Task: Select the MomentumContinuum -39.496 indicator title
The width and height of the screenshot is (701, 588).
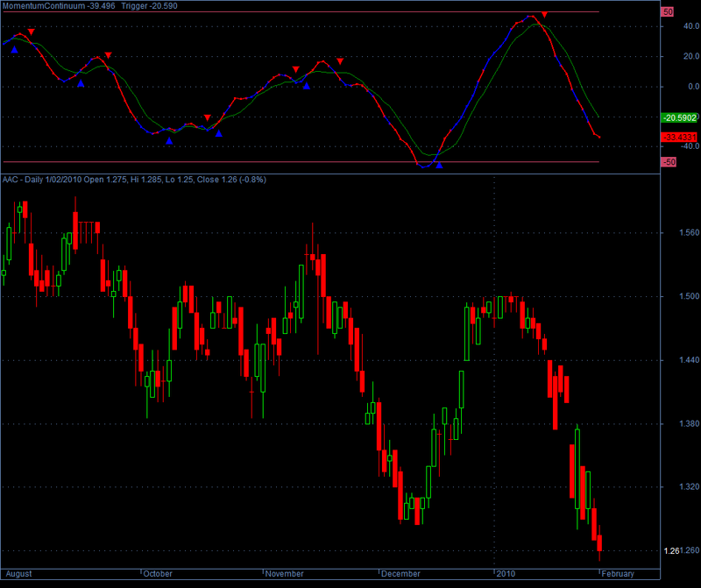Action: (x=59, y=6)
